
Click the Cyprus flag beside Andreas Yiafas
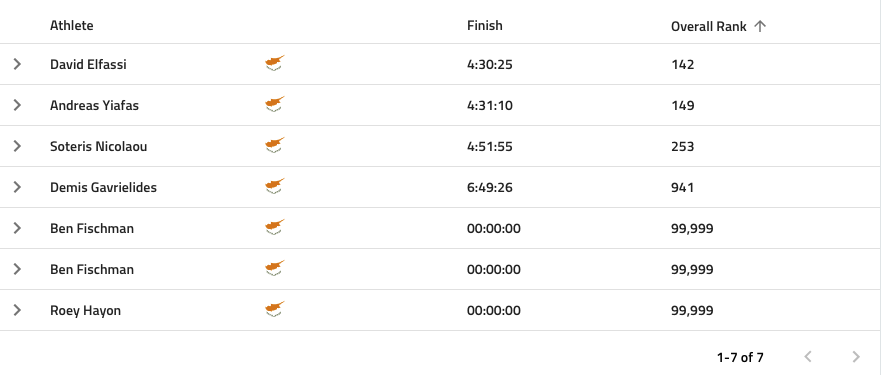[275, 105]
